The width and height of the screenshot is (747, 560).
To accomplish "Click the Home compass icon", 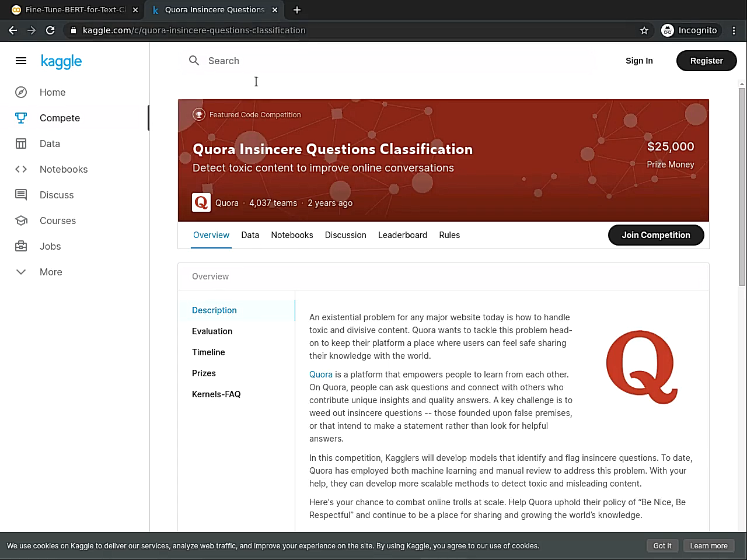I will [x=21, y=92].
